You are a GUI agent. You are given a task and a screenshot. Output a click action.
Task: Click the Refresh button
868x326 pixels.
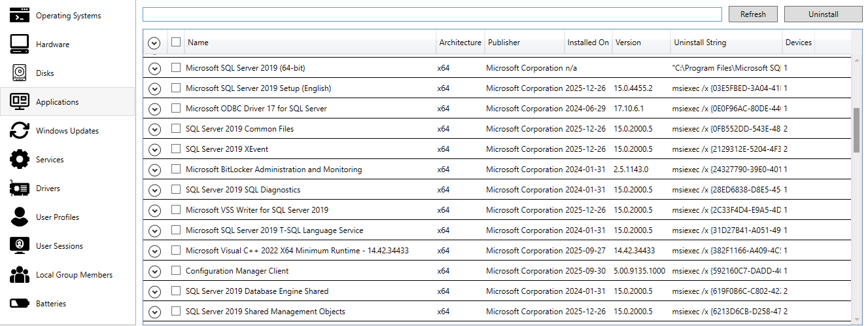point(753,14)
